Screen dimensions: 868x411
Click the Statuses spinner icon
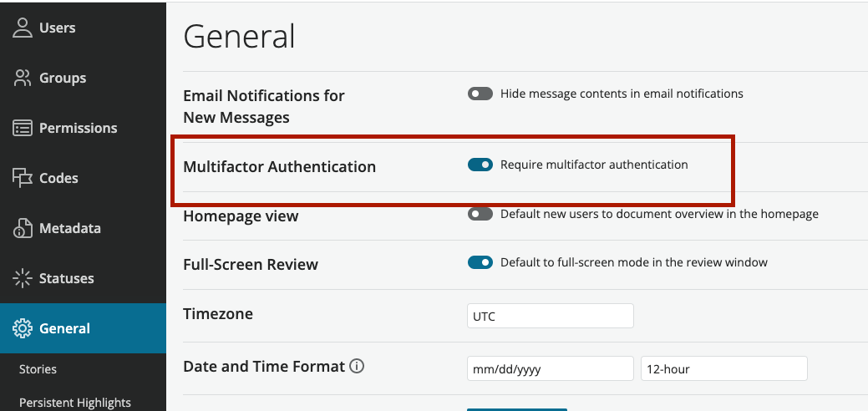[x=23, y=278]
